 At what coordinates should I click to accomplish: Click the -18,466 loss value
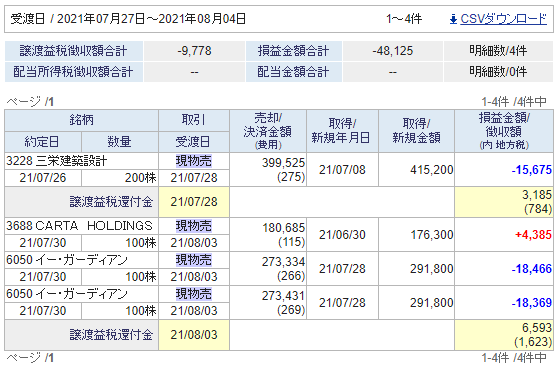tap(531, 269)
